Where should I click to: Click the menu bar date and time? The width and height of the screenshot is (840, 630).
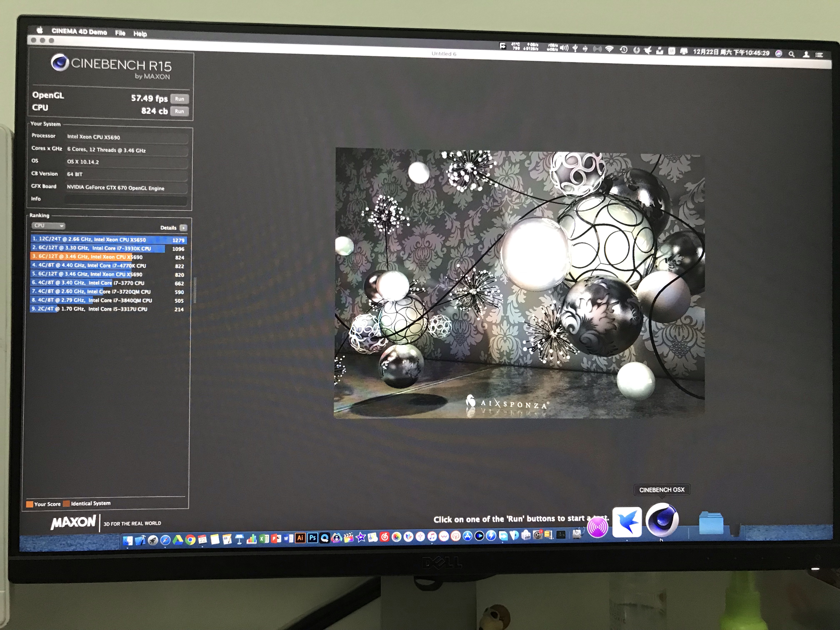click(x=731, y=52)
